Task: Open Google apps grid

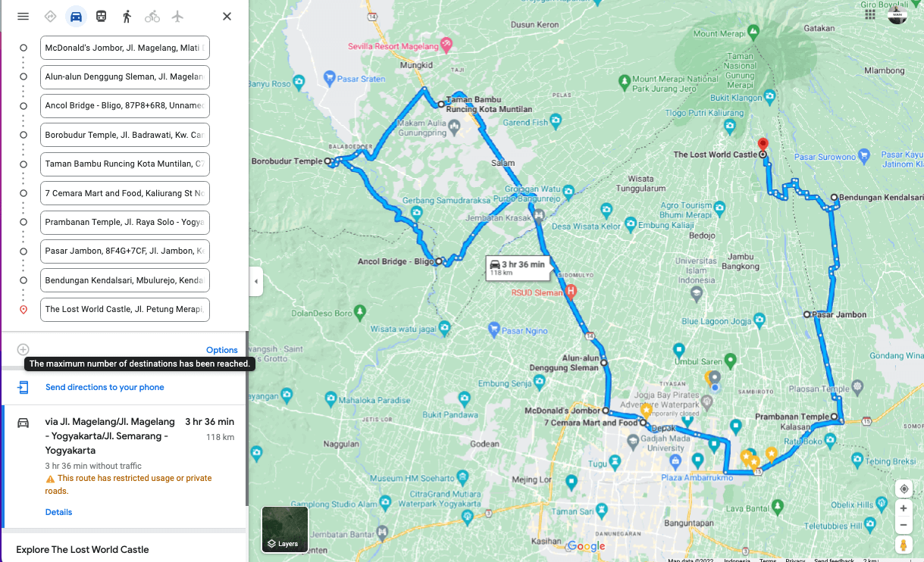Action: (x=869, y=15)
